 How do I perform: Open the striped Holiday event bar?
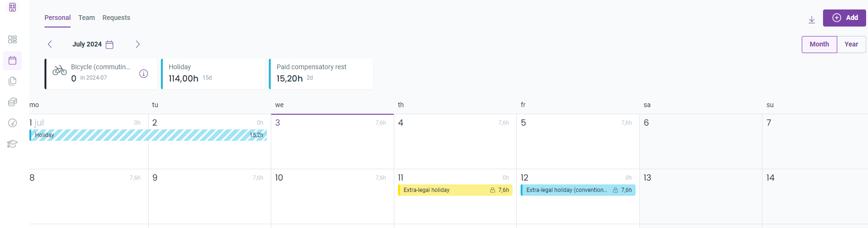tap(148, 135)
